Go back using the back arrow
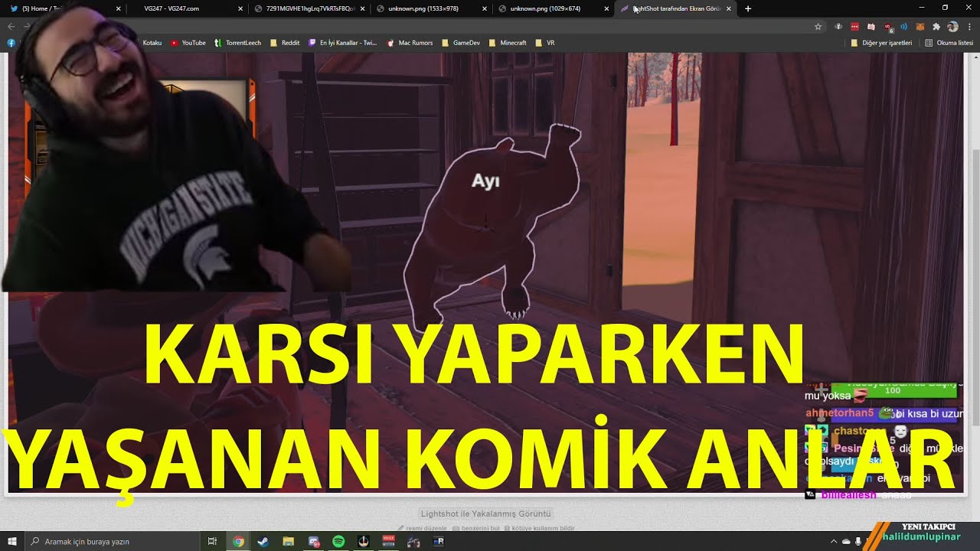 pos(11,26)
